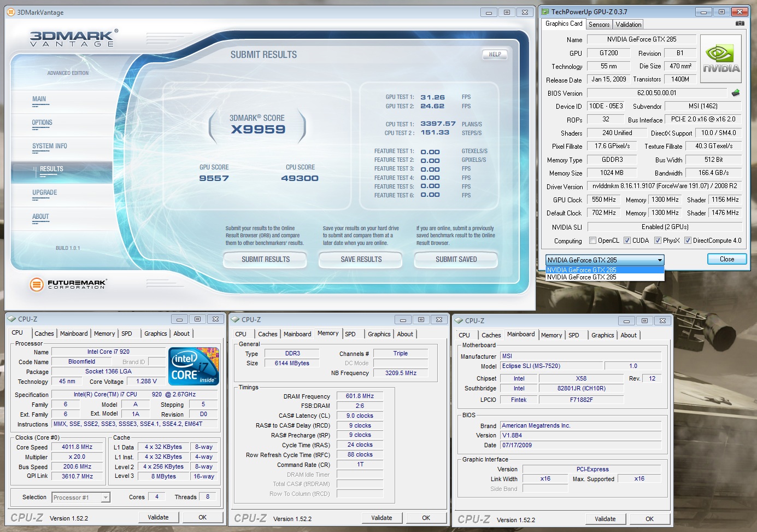Open CPU tab in CPU-Z Mainboard window

tap(464, 335)
